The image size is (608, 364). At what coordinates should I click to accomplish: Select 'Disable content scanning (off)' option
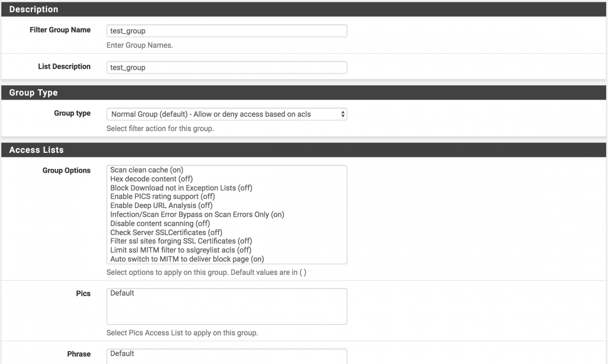160,224
